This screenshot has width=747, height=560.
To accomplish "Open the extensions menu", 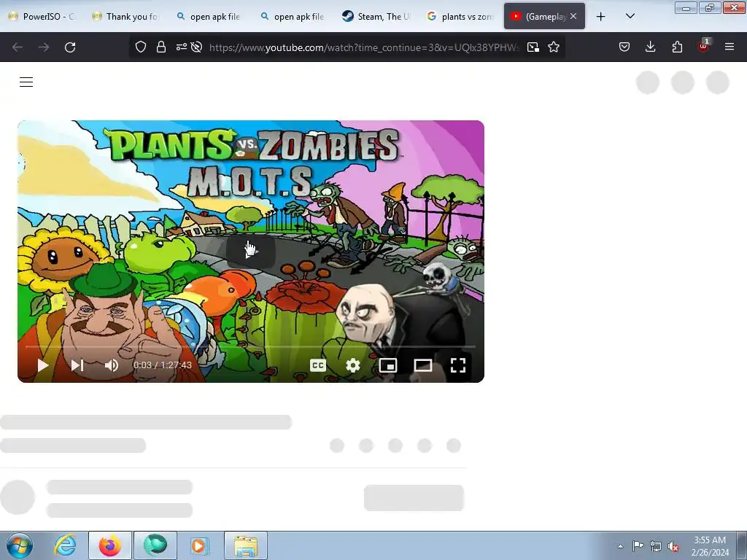I will click(677, 47).
